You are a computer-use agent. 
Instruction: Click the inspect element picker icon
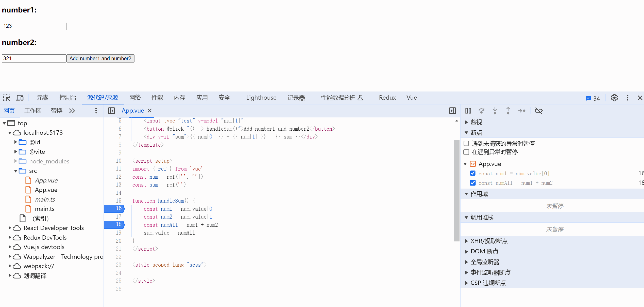[7, 98]
